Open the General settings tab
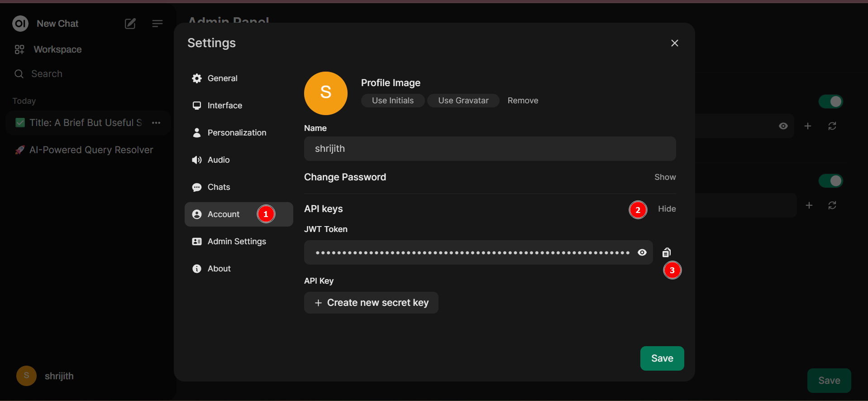 tap(222, 78)
